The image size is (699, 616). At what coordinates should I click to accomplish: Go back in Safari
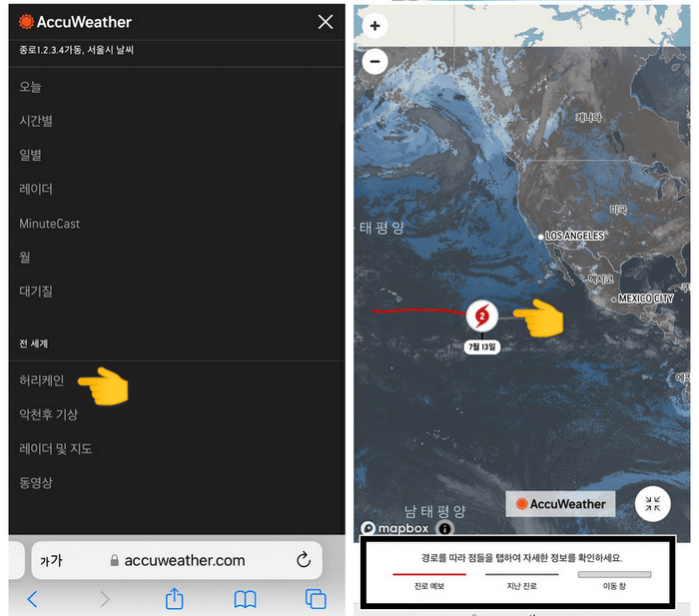[x=32, y=599]
